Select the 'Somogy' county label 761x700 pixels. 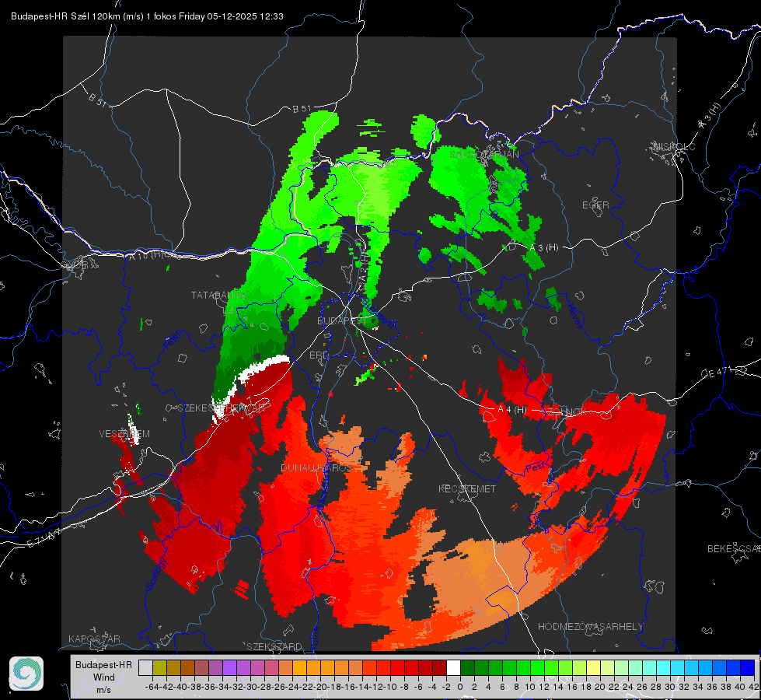(157, 574)
